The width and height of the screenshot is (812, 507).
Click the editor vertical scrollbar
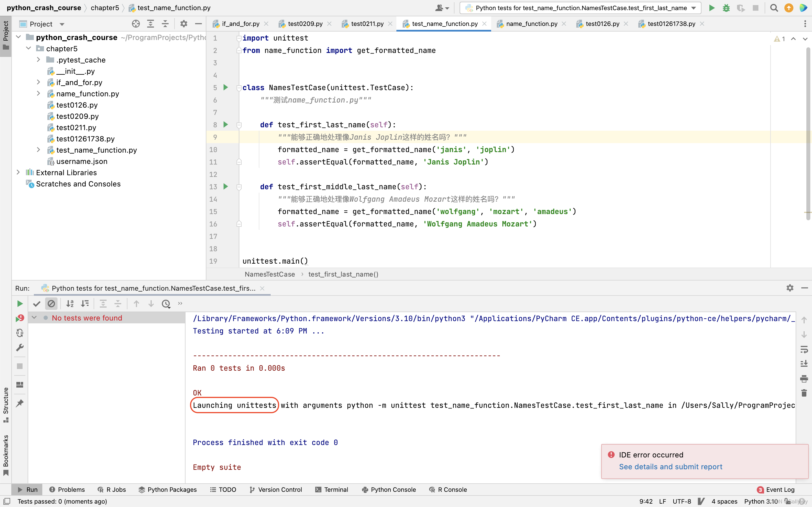808,134
